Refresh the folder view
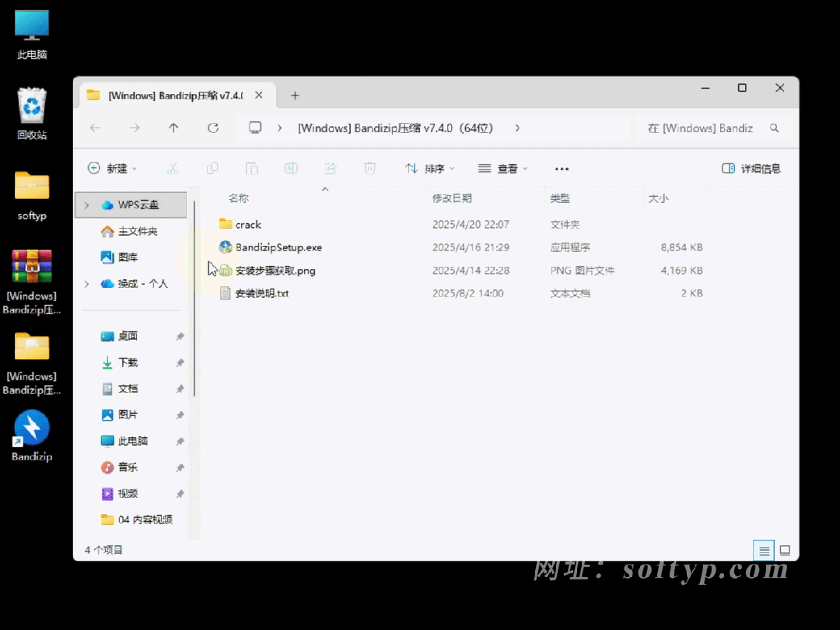Image resolution: width=840 pixels, height=630 pixels. pyautogui.click(x=213, y=128)
